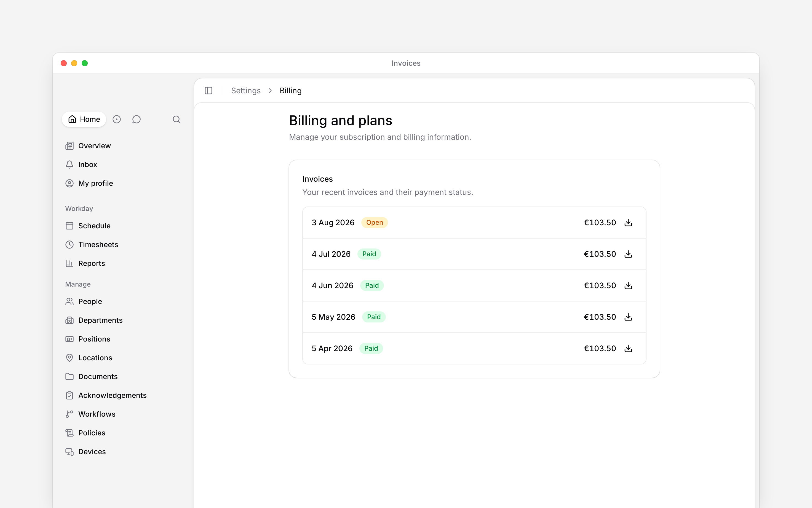Click the Billing and plans heading
812x508 pixels.
tap(341, 121)
